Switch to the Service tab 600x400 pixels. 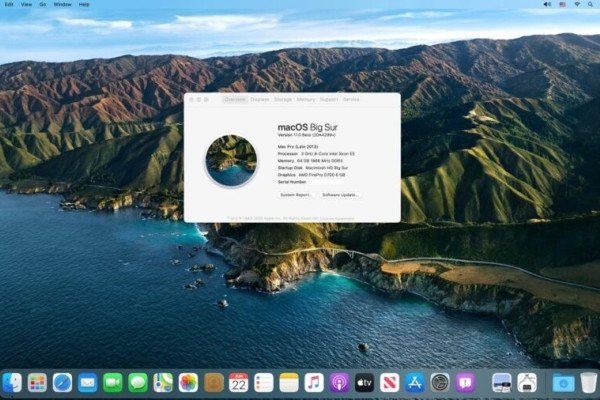[351, 100]
